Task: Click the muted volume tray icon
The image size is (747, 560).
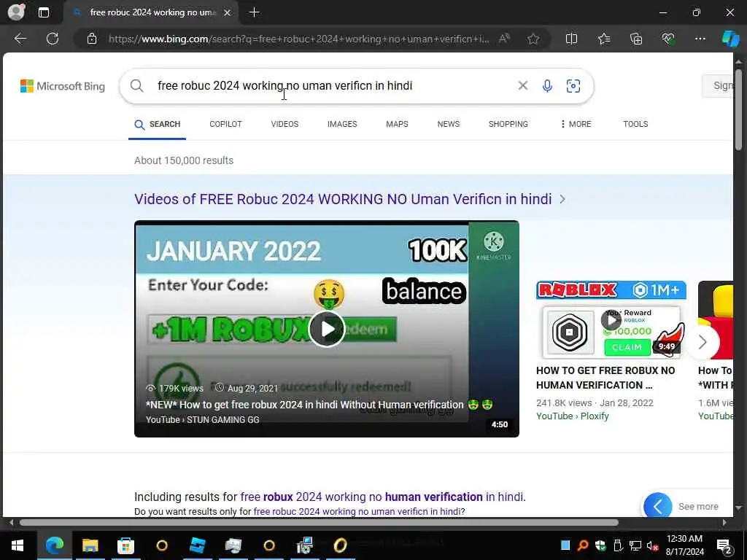Action: click(652, 545)
